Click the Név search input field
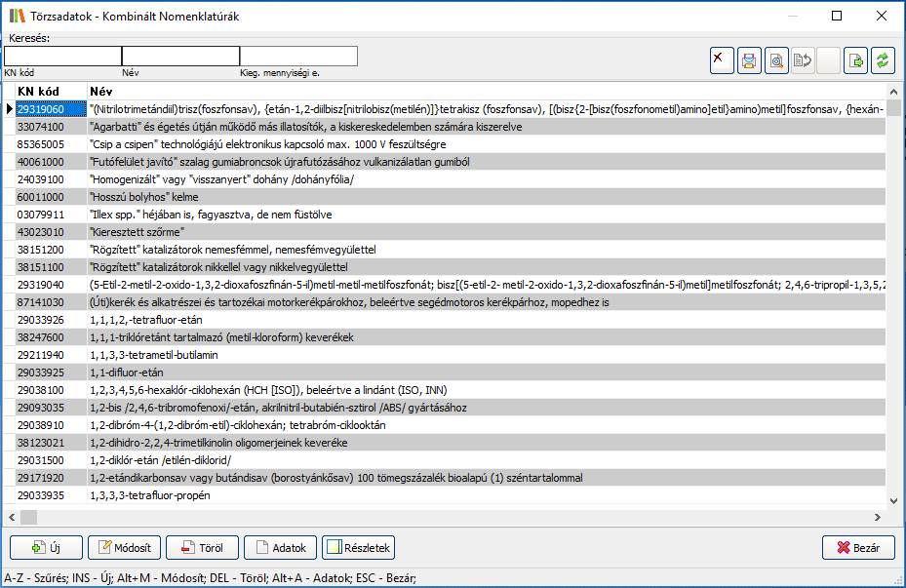This screenshot has width=906, height=588. [x=180, y=57]
